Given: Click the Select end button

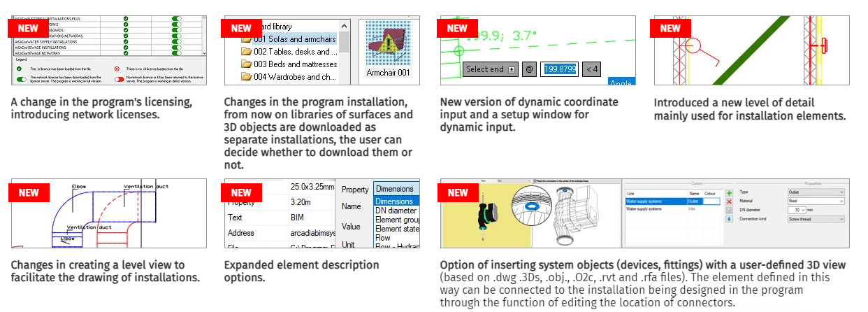Looking at the screenshot, I should click(489, 69).
